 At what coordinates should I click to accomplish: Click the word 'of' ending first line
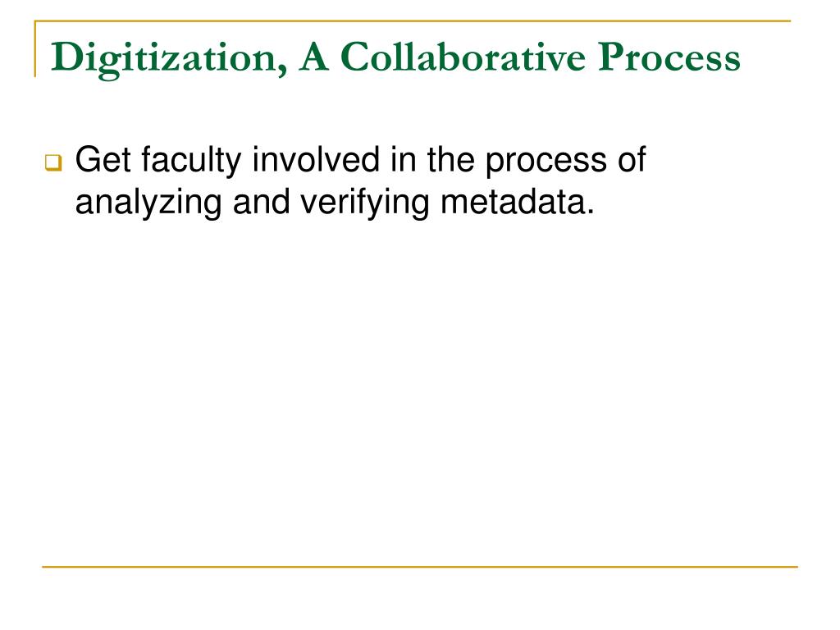[x=632, y=160]
